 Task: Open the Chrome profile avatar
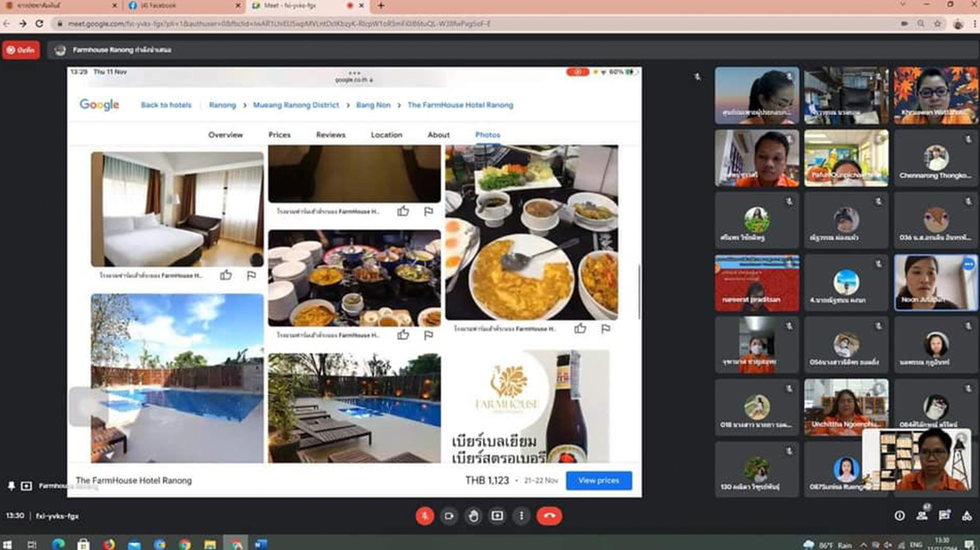[x=959, y=24]
